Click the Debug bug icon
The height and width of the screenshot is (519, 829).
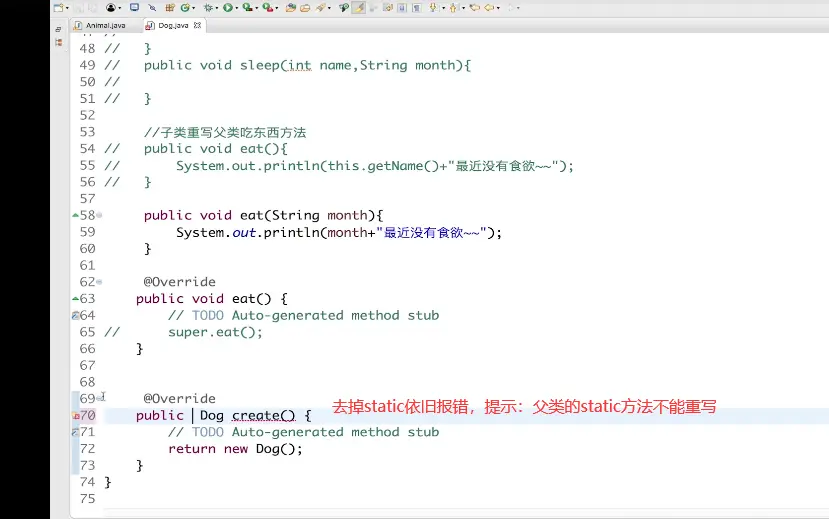point(209,7)
